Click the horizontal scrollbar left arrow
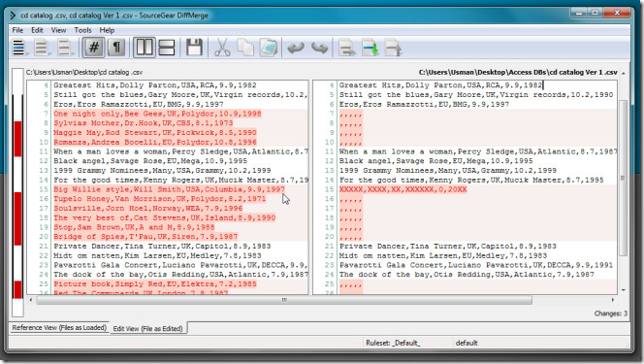This screenshot has width=644, height=364. 31,300
